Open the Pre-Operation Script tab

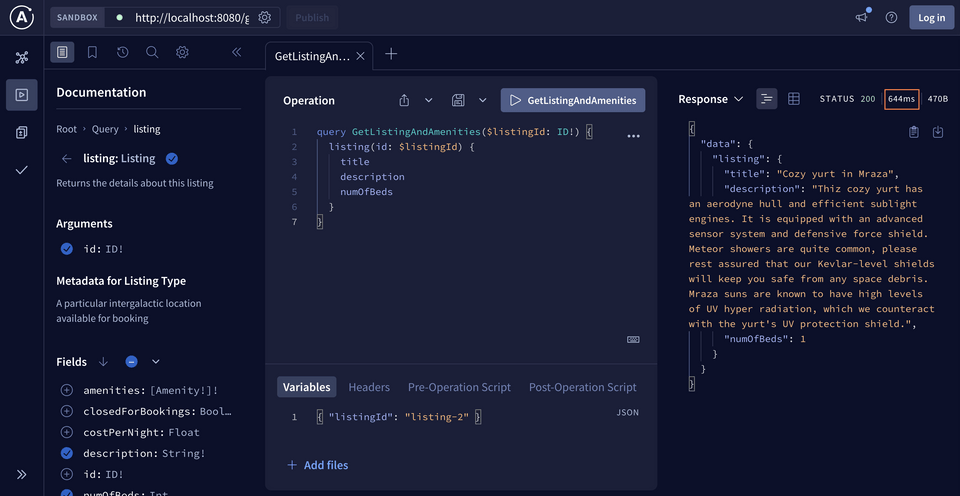[459, 387]
